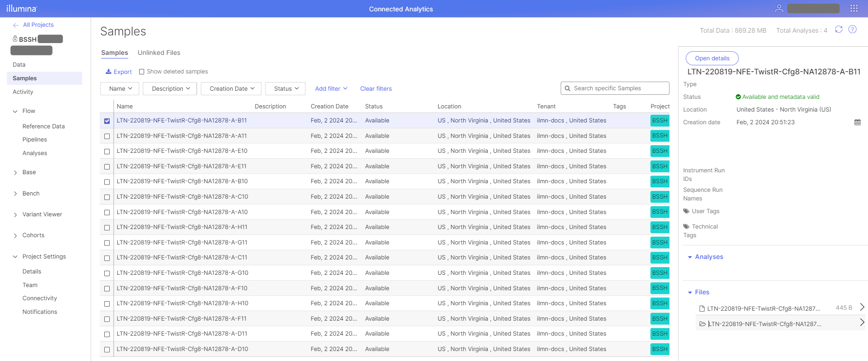Click the Clear filters link

[376, 89]
